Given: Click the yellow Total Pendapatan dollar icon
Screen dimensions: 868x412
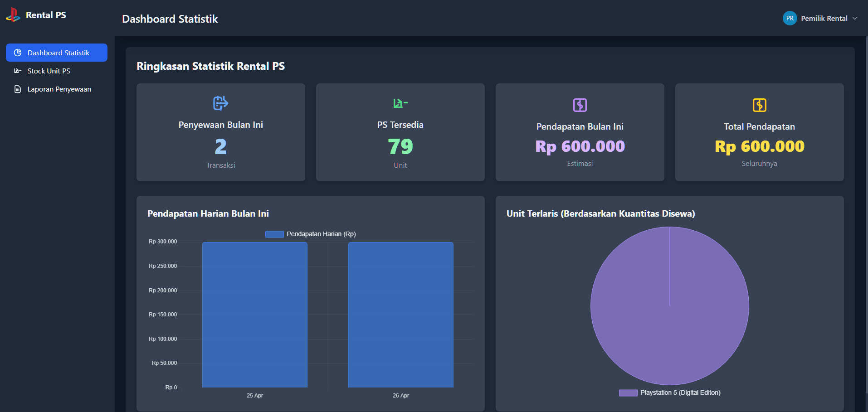Looking at the screenshot, I should [x=760, y=105].
